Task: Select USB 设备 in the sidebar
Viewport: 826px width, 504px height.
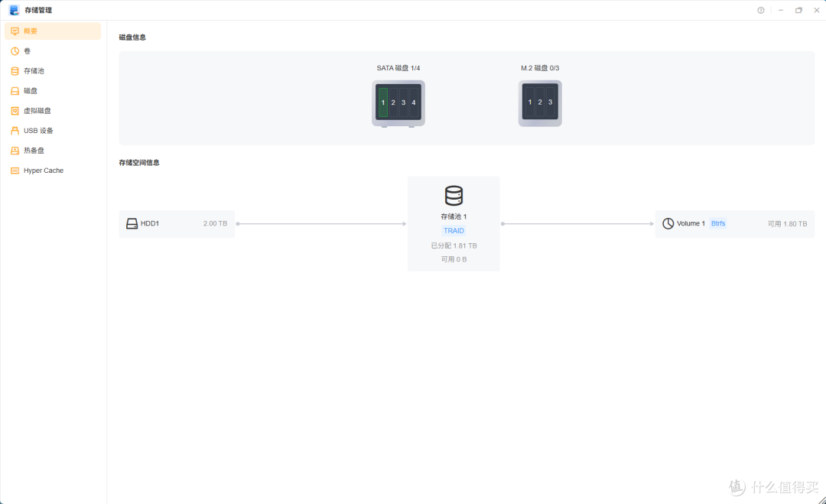Action: (x=53, y=131)
